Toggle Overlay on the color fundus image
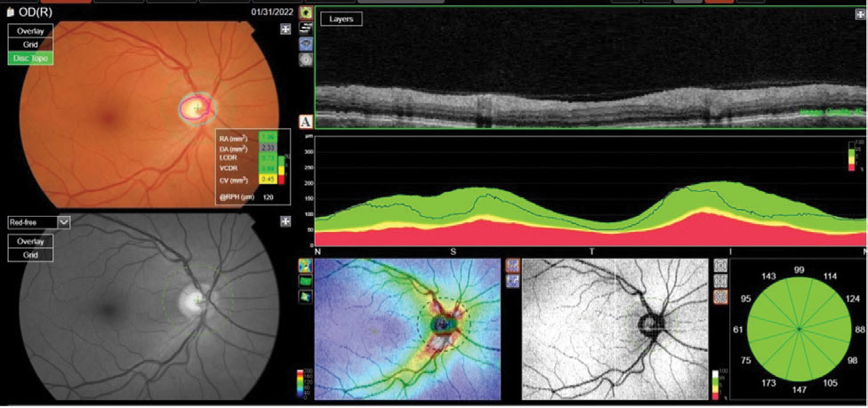 click(x=30, y=31)
